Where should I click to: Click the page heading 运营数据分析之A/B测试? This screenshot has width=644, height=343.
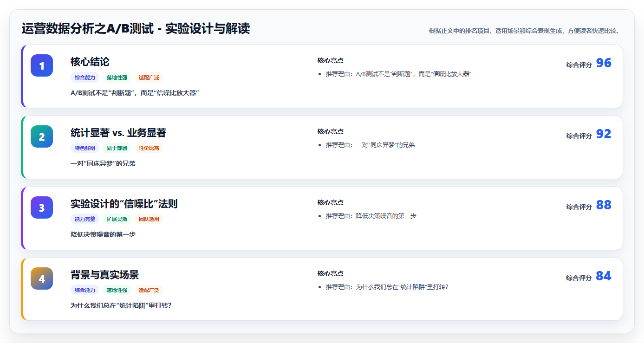[136, 29]
